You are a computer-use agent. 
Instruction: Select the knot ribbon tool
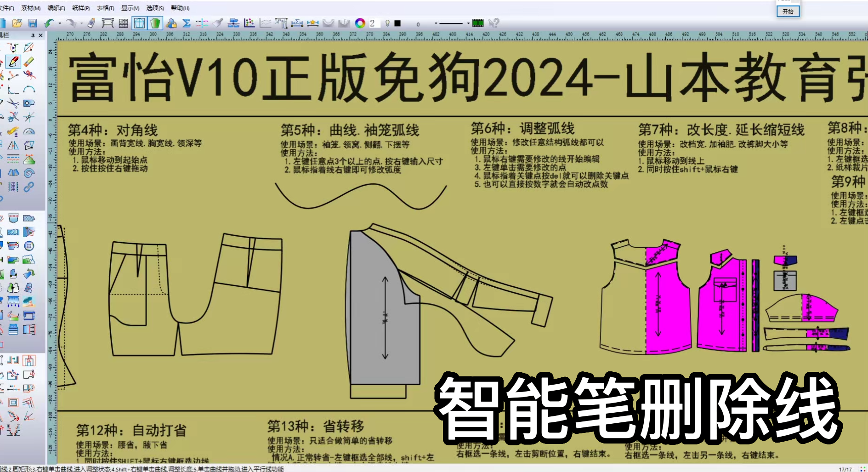(29, 75)
